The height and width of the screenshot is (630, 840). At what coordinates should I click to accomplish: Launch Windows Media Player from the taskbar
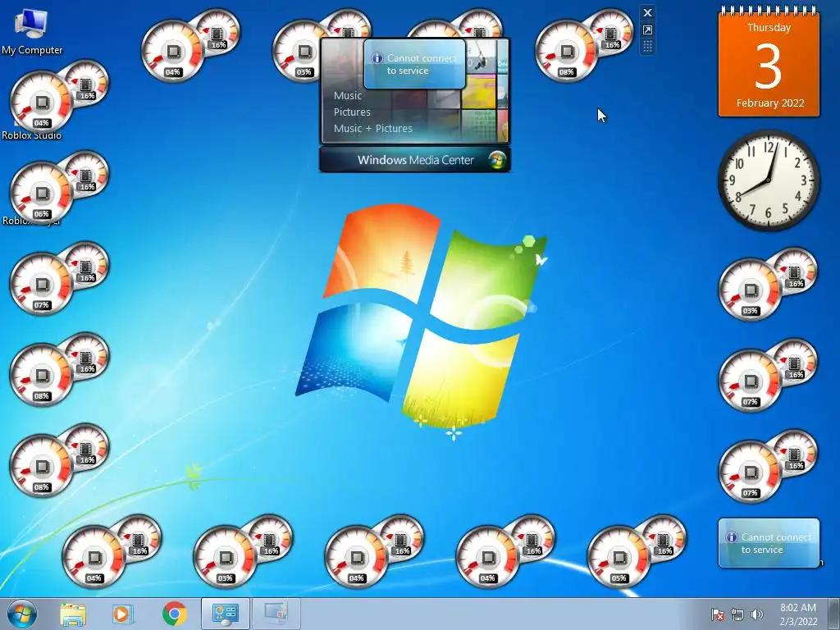coord(123,614)
